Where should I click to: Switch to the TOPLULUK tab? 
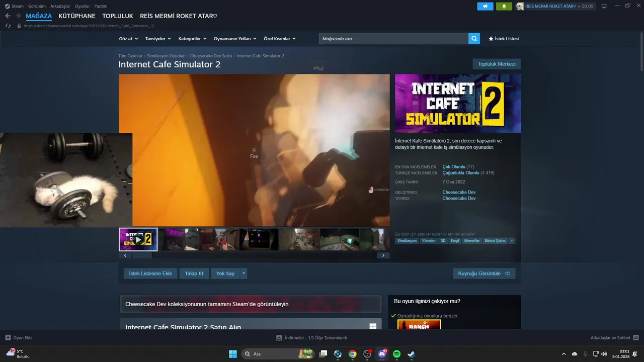118,16
